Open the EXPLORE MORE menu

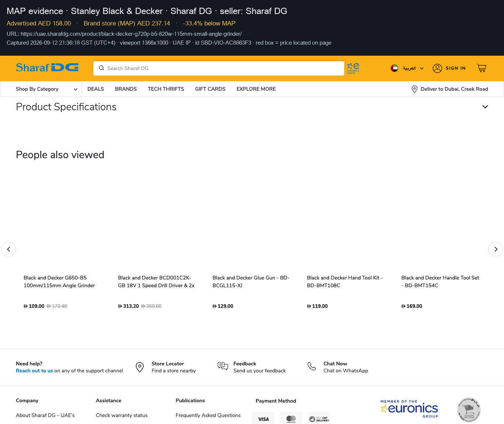256,89
